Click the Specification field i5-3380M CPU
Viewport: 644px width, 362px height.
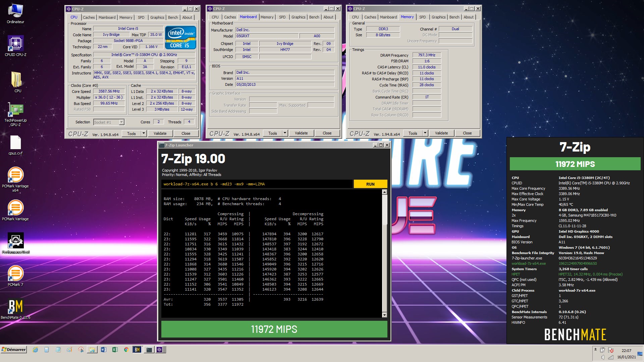point(144,55)
